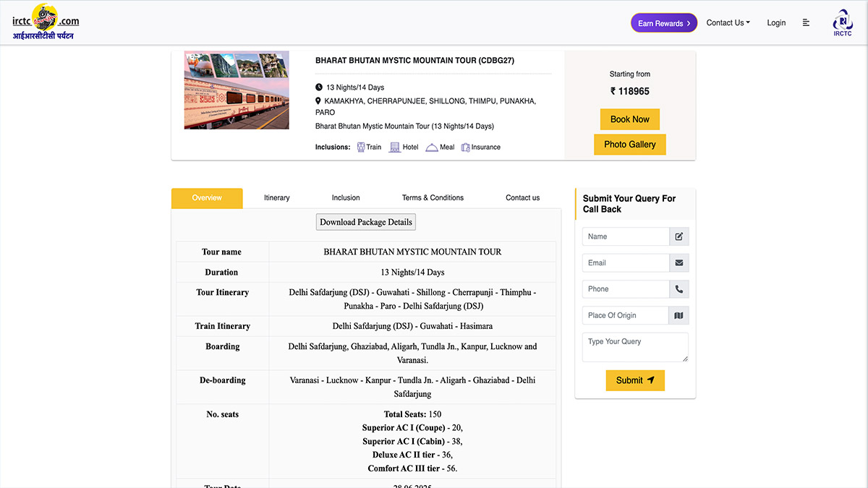Click the De-boarding row label

click(x=223, y=380)
